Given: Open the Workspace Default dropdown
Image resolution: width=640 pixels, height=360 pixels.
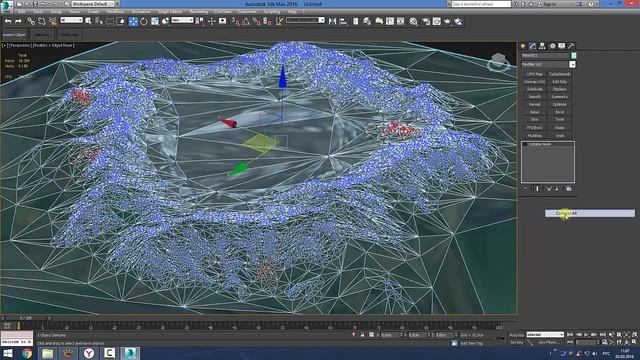Looking at the screenshot, I should (x=93, y=4).
